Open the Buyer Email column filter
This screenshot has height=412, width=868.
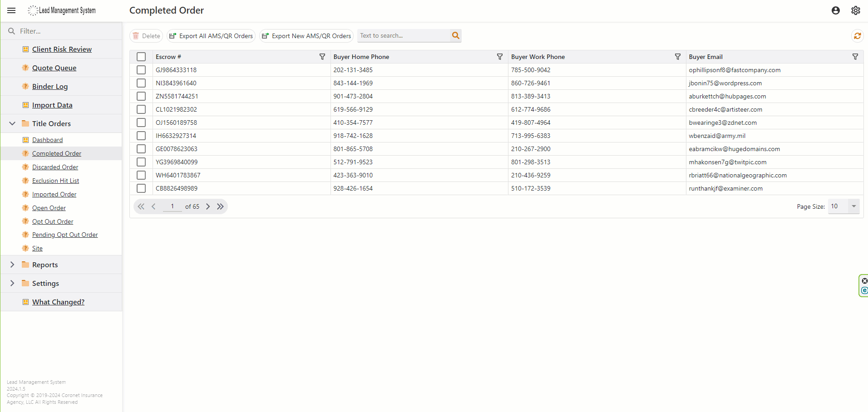(855, 57)
